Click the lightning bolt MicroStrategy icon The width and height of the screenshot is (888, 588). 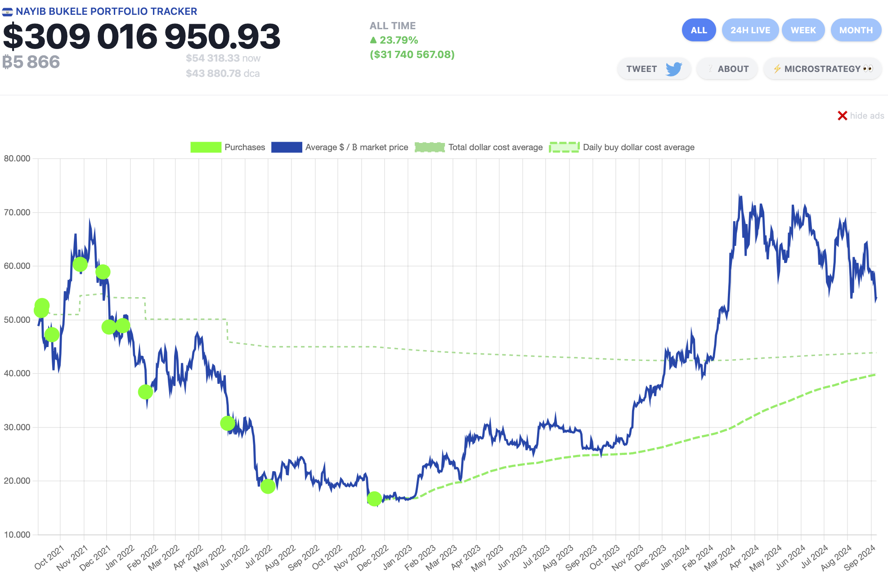coord(777,69)
